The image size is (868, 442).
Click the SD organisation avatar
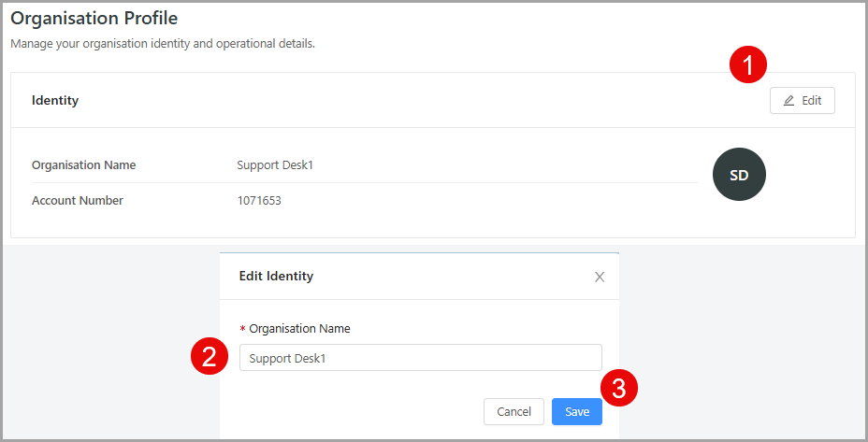click(x=739, y=174)
